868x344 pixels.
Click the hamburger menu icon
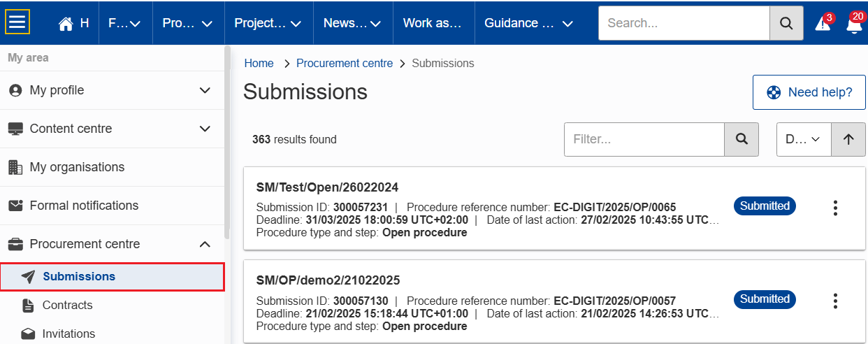[x=17, y=22]
